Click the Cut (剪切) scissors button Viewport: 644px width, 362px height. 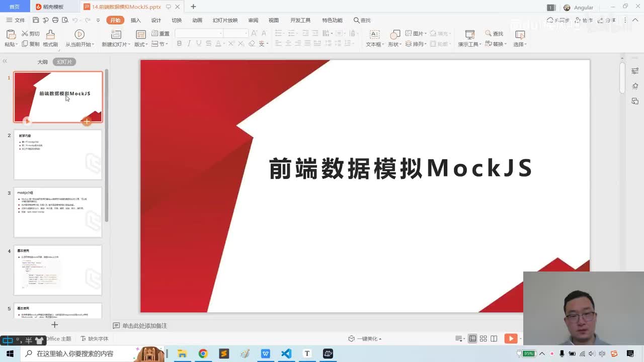click(31, 34)
